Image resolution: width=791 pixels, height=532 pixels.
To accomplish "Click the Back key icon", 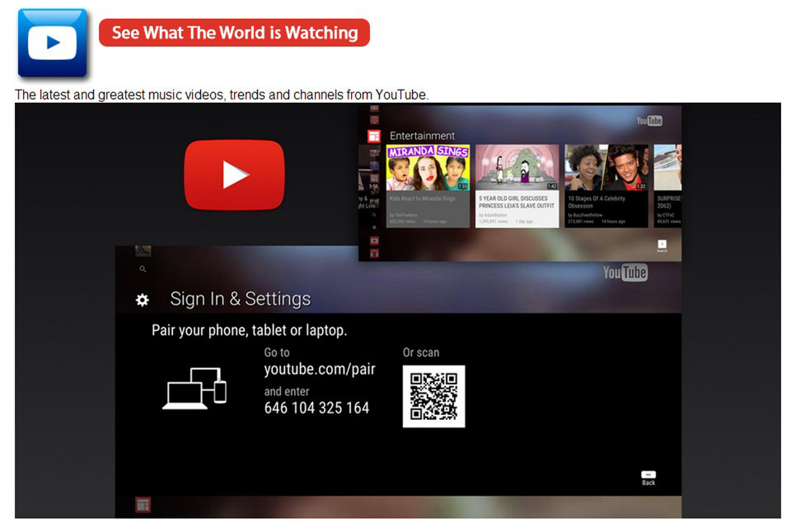I will (x=648, y=478).
